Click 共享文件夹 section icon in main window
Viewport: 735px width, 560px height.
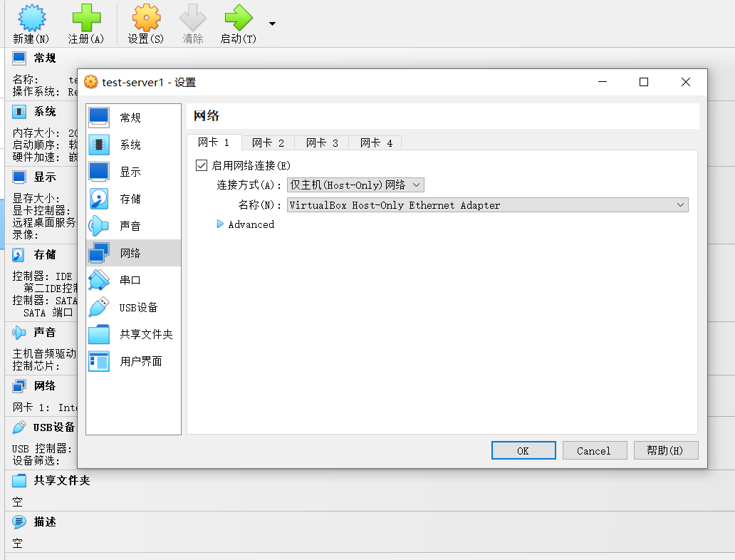click(x=19, y=481)
